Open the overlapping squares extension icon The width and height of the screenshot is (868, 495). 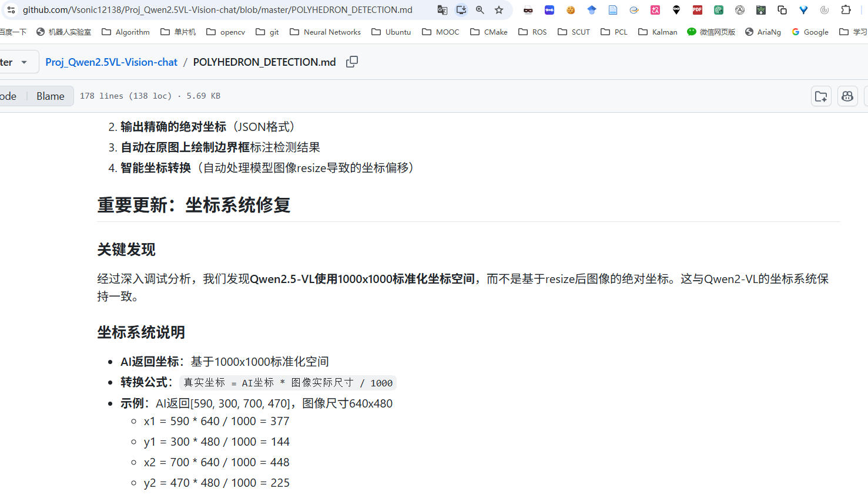[x=782, y=10]
